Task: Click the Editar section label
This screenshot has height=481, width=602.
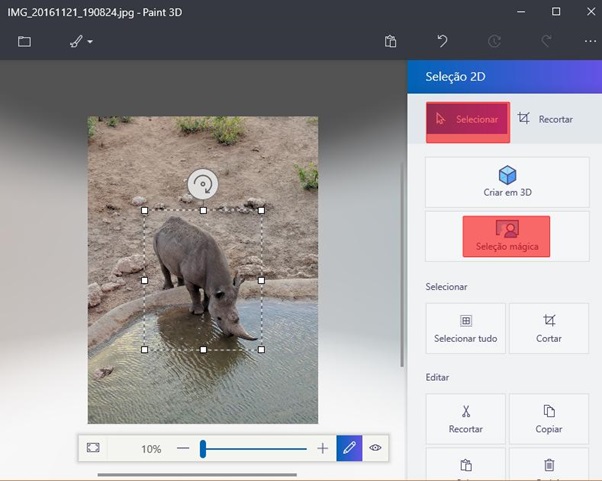Action: point(437,377)
